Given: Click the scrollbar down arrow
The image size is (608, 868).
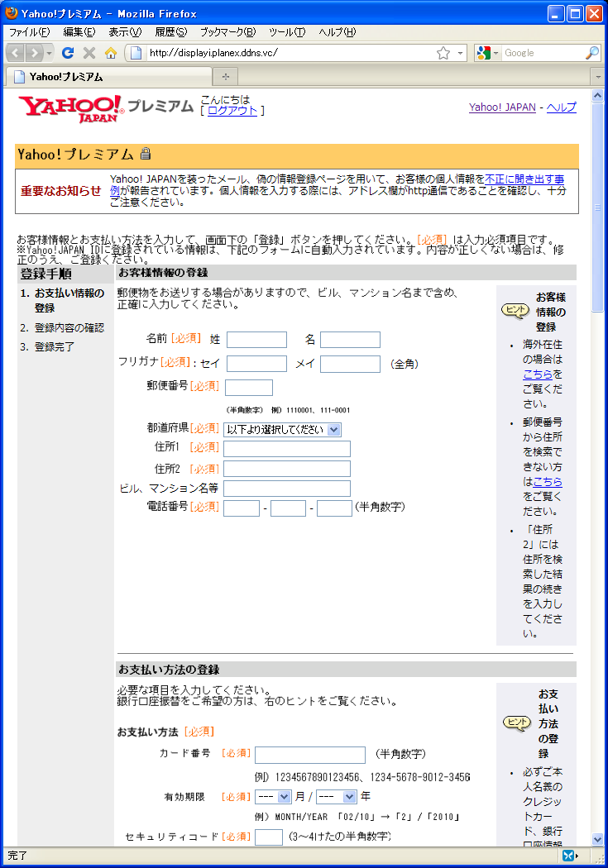Looking at the screenshot, I should coord(597,839).
